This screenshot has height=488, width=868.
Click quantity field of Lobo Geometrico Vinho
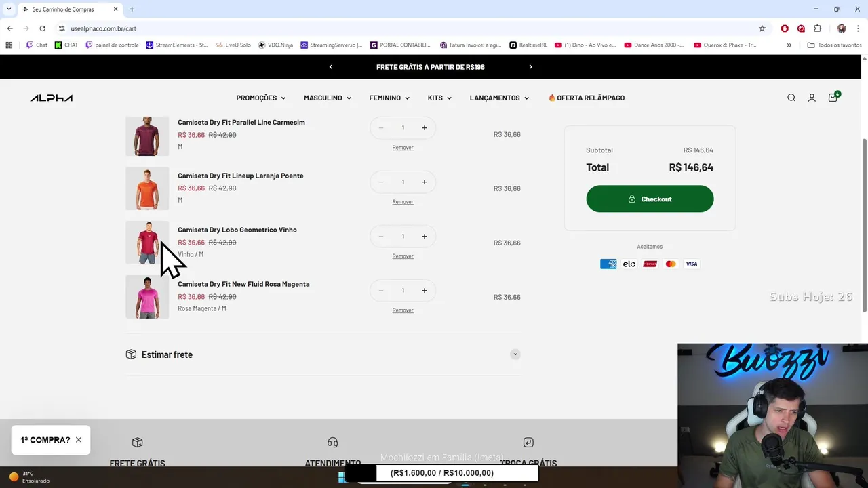pos(403,236)
